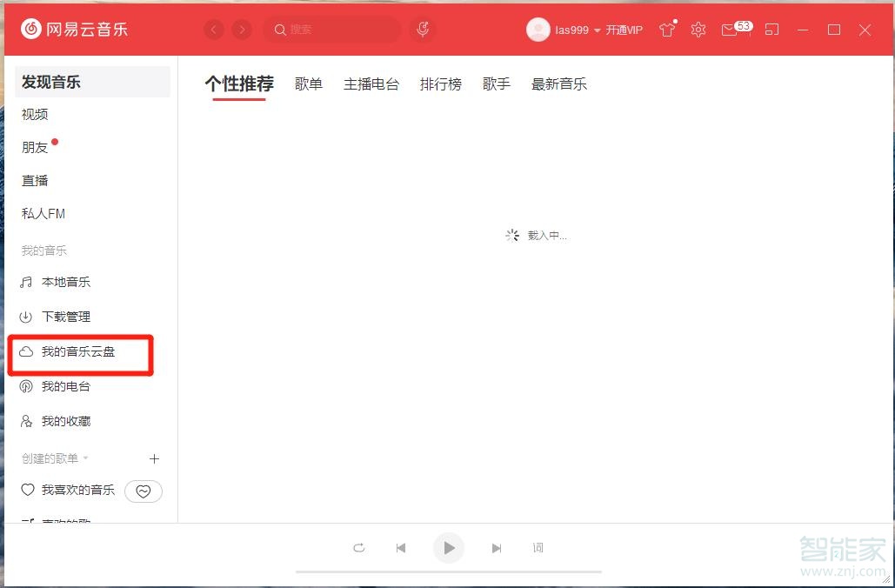Toggle lyrics display with the 词 button
This screenshot has width=895, height=588.
(538, 548)
